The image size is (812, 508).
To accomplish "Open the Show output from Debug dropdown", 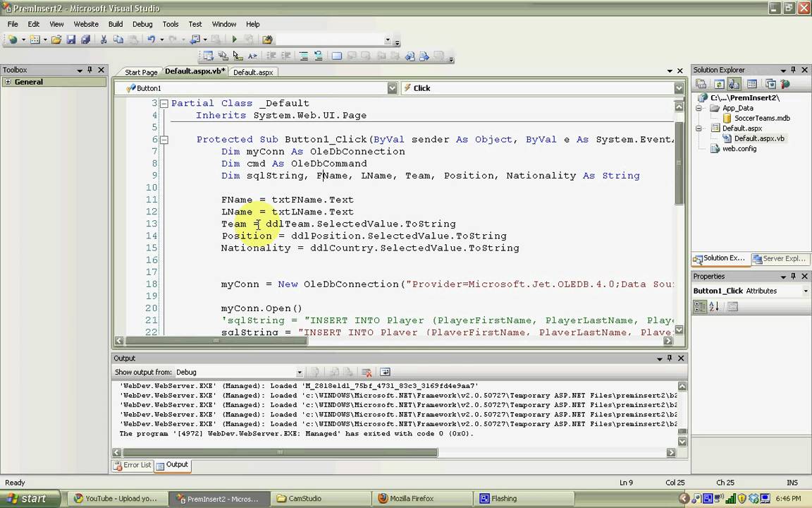I will pos(300,373).
